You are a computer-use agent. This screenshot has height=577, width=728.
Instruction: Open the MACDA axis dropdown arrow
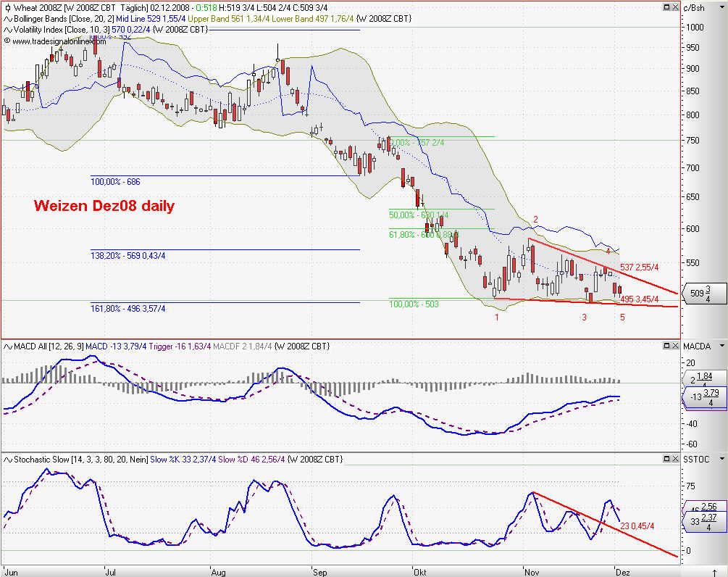tap(721, 346)
